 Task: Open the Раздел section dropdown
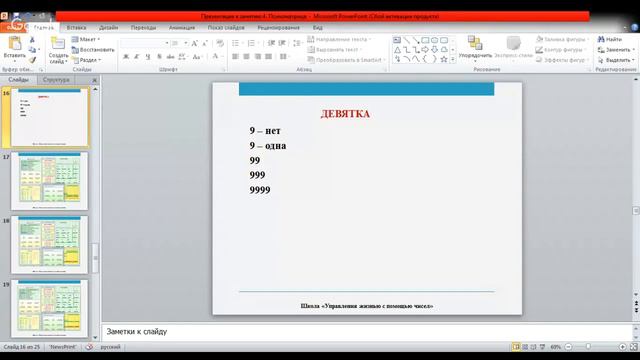tap(87, 60)
